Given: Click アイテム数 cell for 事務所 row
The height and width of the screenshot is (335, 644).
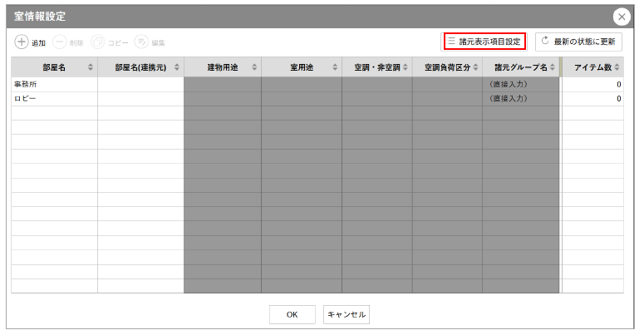Looking at the screenshot, I should pyautogui.click(x=592, y=84).
